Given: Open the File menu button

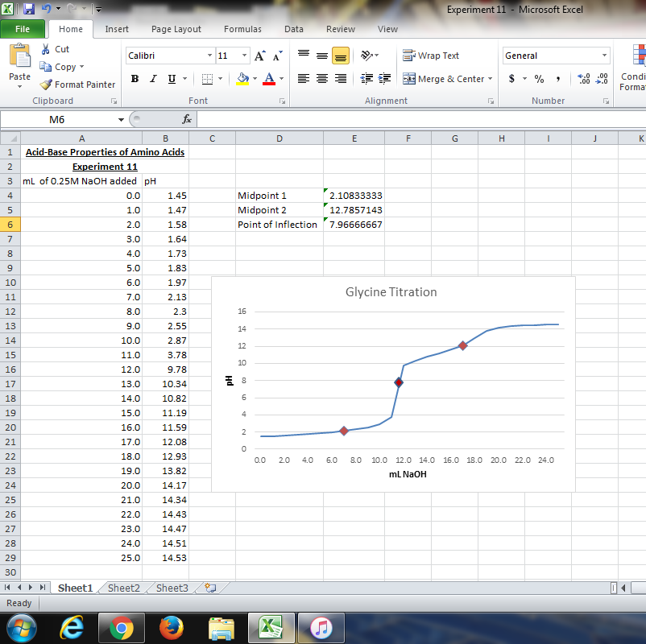Looking at the screenshot, I should click(x=23, y=29).
